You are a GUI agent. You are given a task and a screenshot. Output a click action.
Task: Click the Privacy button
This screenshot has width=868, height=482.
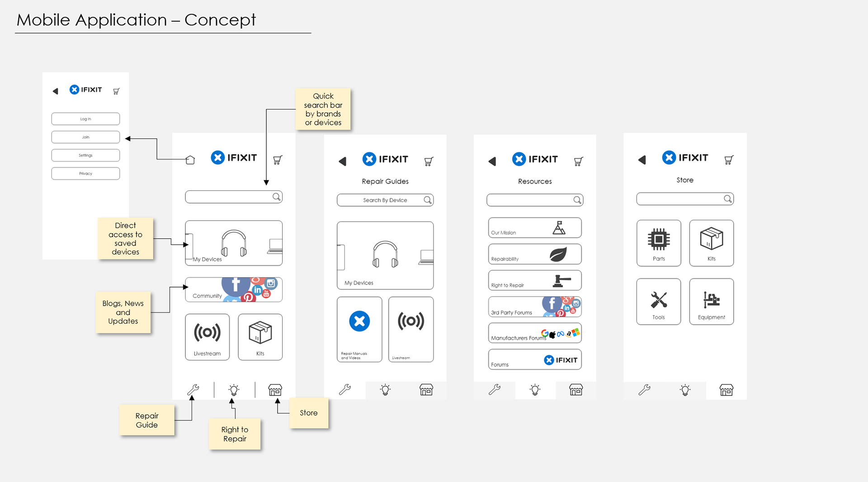85,173
